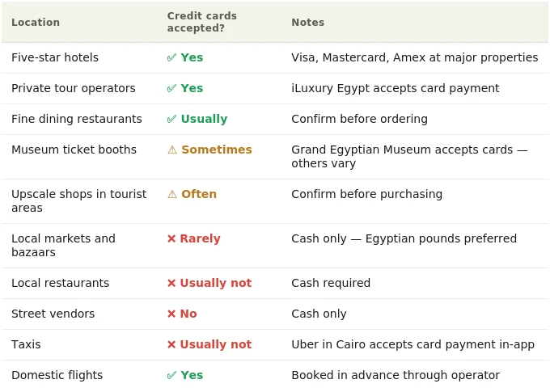The width and height of the screenshot is (550, 392).
Task: Click the Grand Egyptian Museum note
Action: pos(409,156)
